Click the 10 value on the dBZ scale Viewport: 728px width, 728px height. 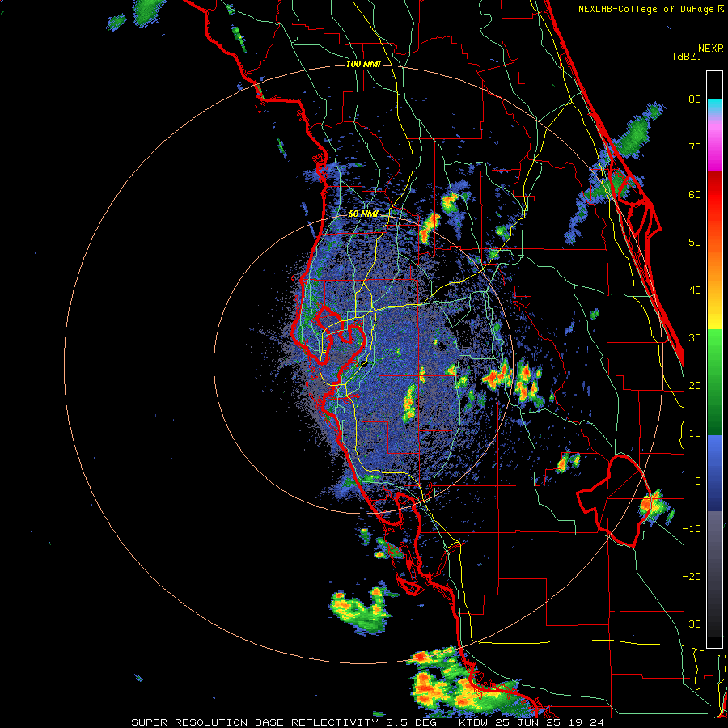pyautogui.click(x=695, y=434)
